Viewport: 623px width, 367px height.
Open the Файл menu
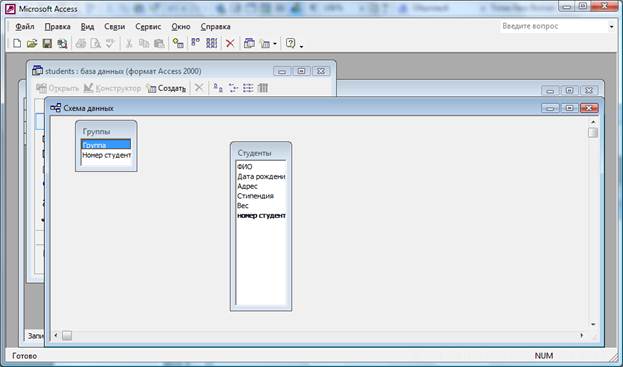[x=25, y=27]
